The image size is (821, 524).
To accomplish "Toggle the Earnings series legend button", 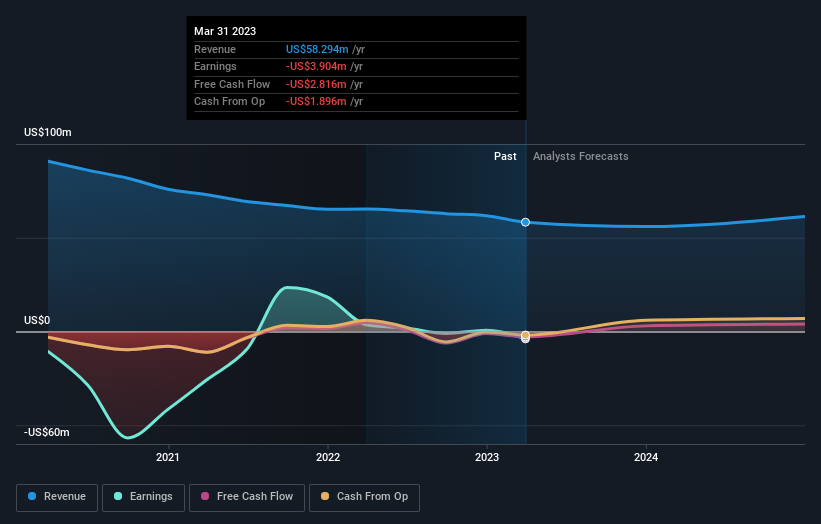I will pyautogui.click(x=143, y=497).
